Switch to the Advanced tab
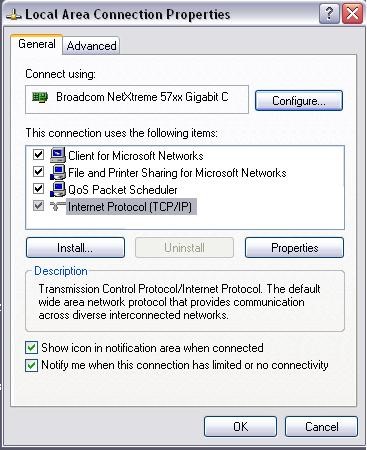Screen dimensions: 367x450 tap(91, 46)
